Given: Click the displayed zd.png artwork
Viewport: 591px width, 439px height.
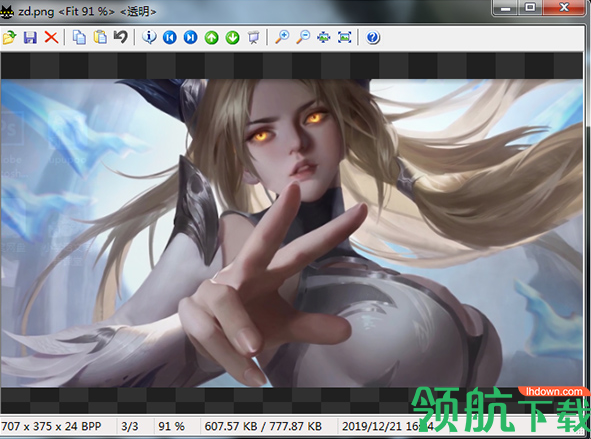Looking at the screenshot, I should coord(291,233).
